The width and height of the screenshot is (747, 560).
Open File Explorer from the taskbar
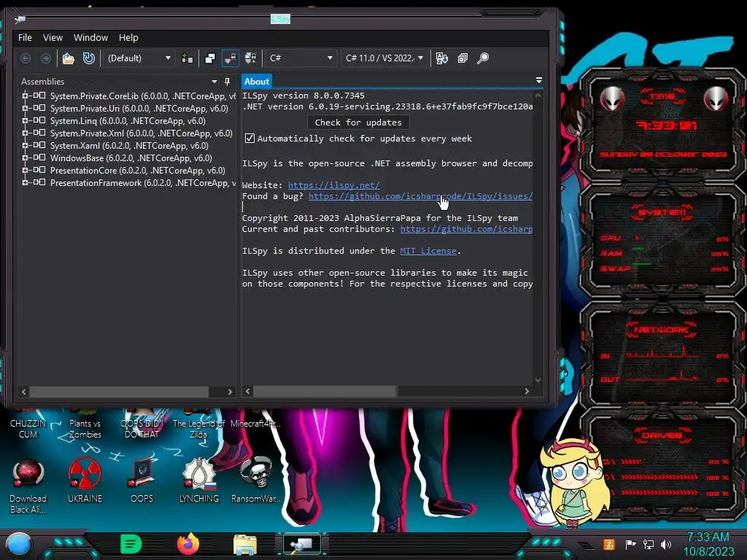click(x=245, y=545)
